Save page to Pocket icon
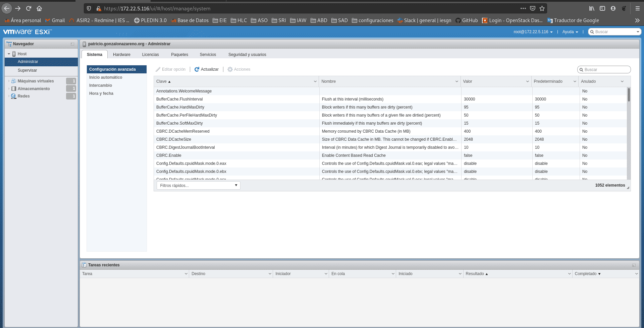 [532, 8]
